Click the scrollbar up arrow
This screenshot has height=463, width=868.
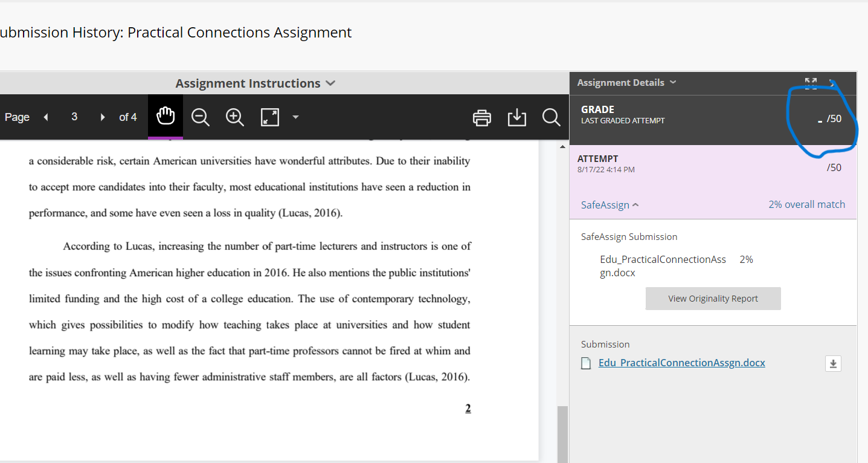[x=562, y=146]
